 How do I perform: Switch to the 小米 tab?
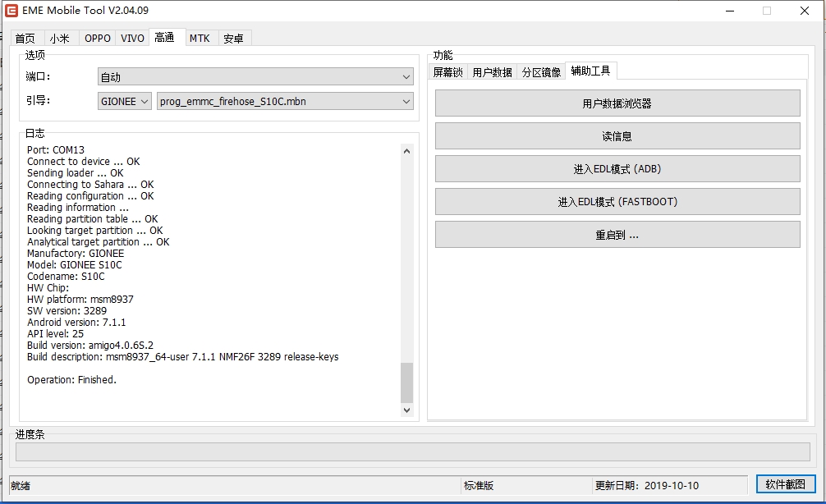(x=59, y=38)
